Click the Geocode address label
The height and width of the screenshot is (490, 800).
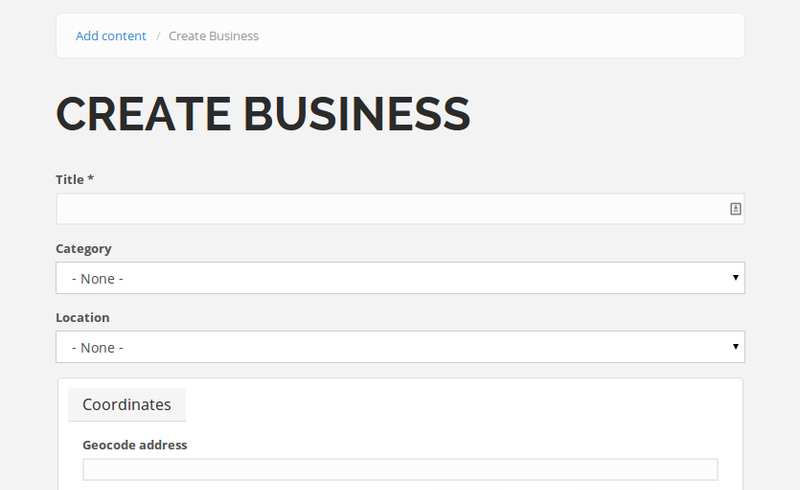point(134,445)
